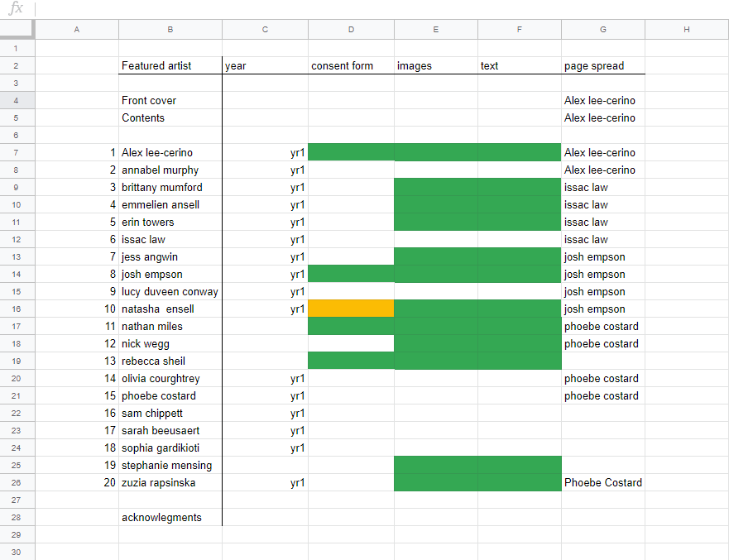The height and width of the screenshot is (560, 729).
Task: Select the column H header
Action: click(x=686, y=30)
